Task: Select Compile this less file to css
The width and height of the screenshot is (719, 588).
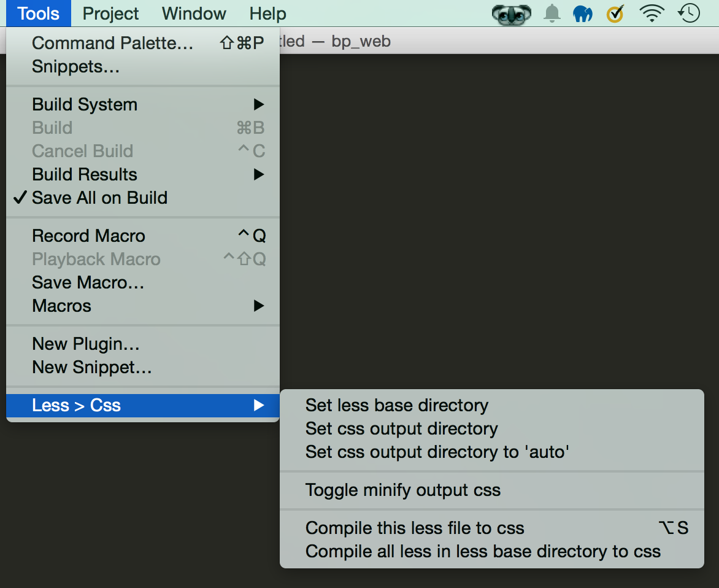Action: point(415,528)
